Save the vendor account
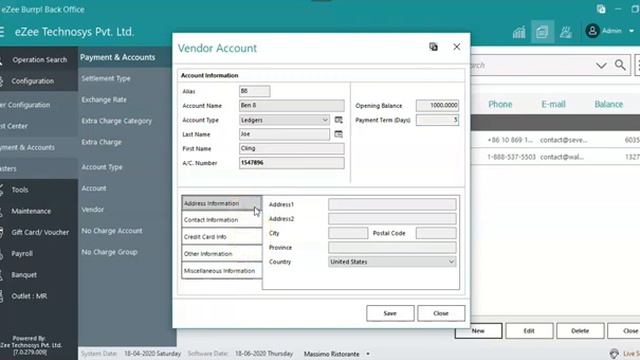The height and width of the screenshot is (360, 640). (x=390, y=313)
